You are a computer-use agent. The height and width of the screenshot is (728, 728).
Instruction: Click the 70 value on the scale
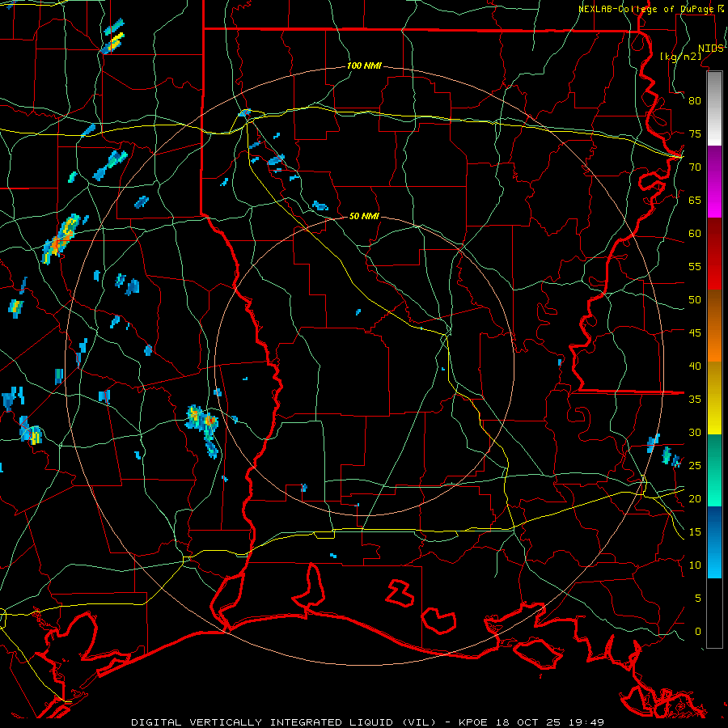695,167
